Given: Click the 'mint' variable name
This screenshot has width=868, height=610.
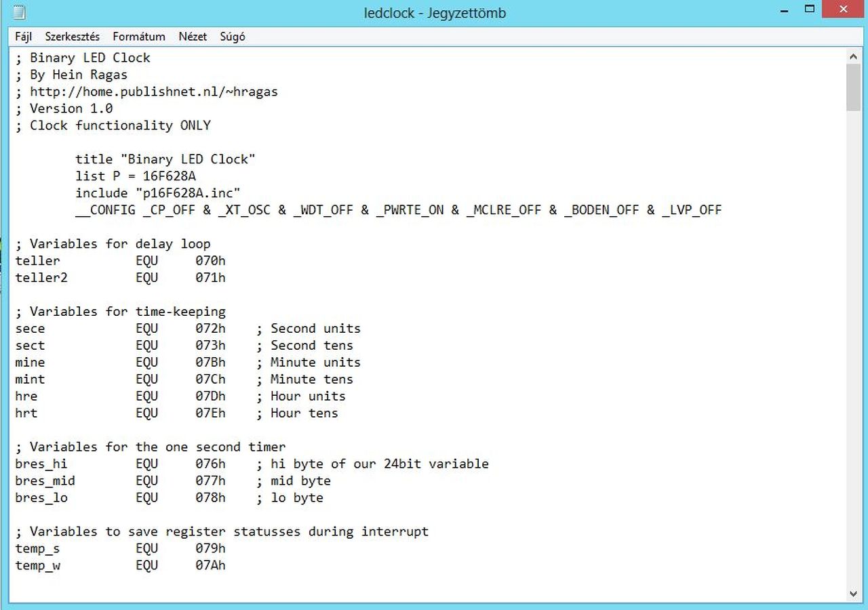Looking at the screenshot, I should 30,380.
